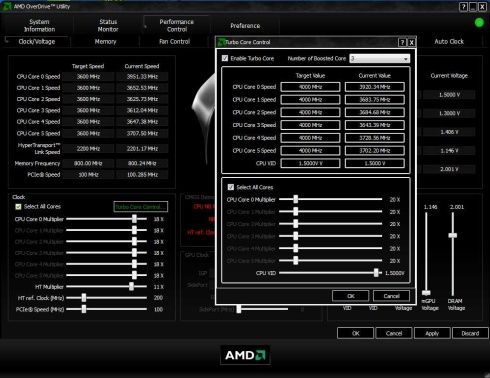Click CPU VID slider in Turbo dialog

click(x=330, y=273)
